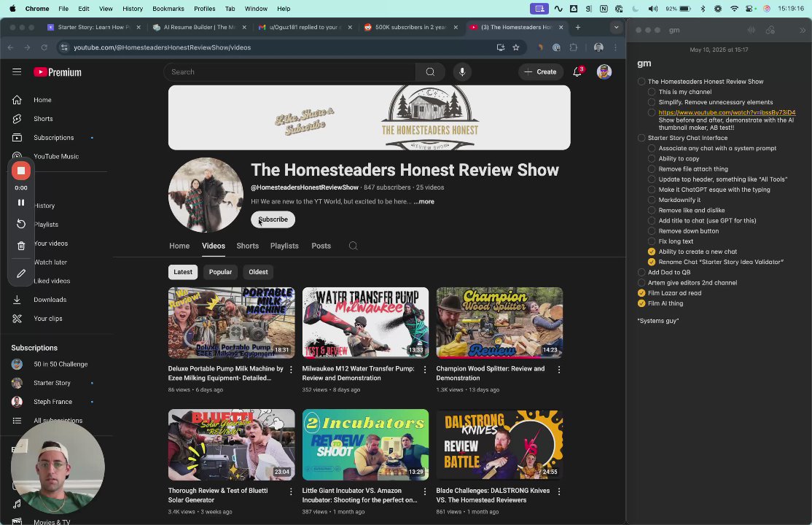Check 'Ability to copy' note item
The image size is (812, 525).
coord(652,158)
